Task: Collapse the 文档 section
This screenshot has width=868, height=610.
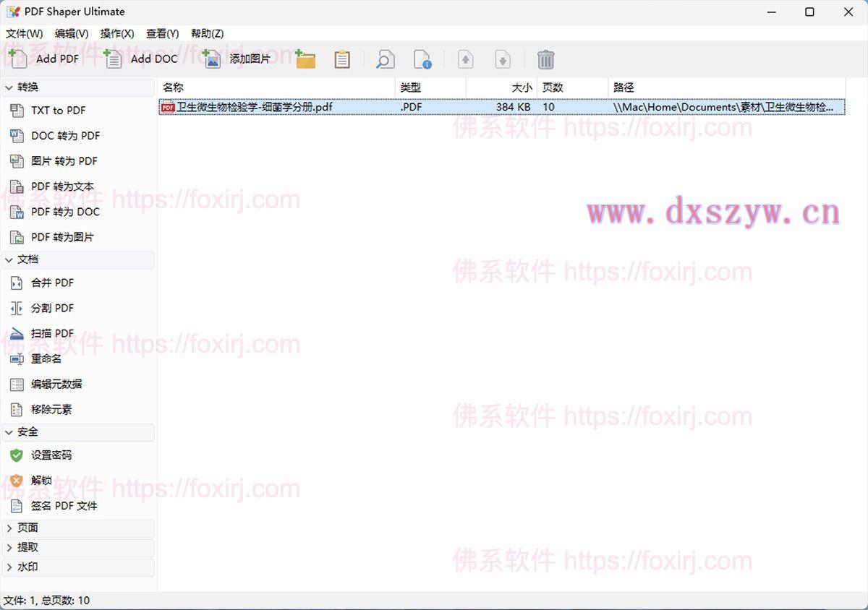Action: (x=78, y=259)
